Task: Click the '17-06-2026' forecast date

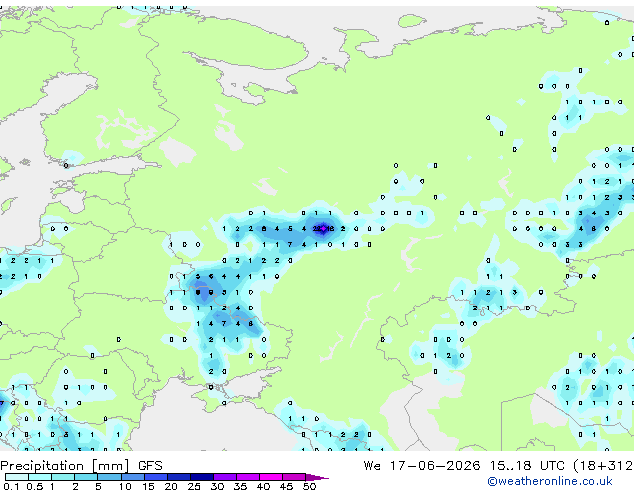Action: (435, 466)
